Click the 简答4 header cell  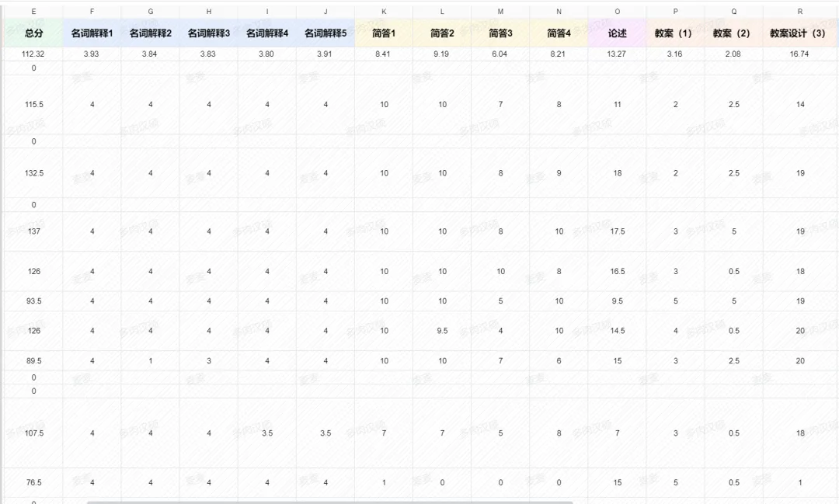click(559, 33)
